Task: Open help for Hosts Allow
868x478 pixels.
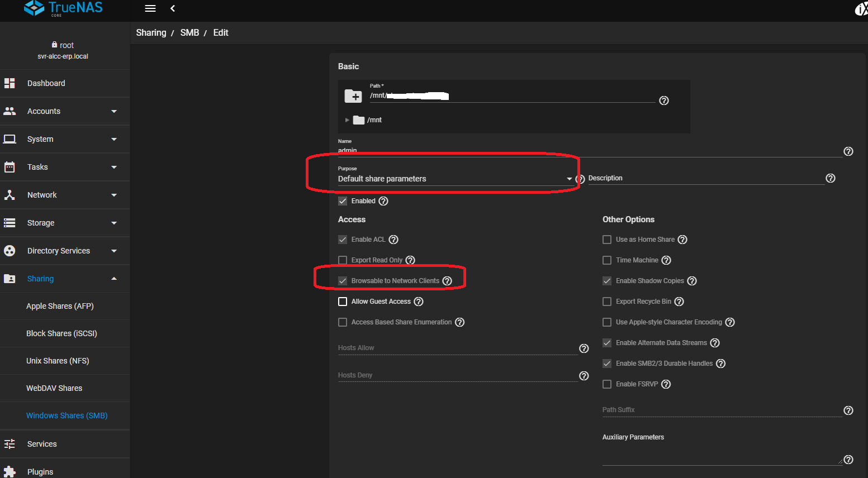Action: [x=584, y=348]
